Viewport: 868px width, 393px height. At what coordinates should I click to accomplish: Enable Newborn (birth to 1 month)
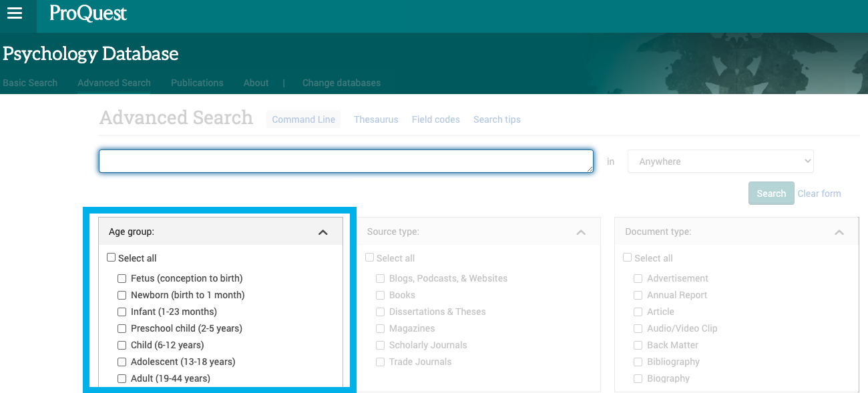point(122,295)
